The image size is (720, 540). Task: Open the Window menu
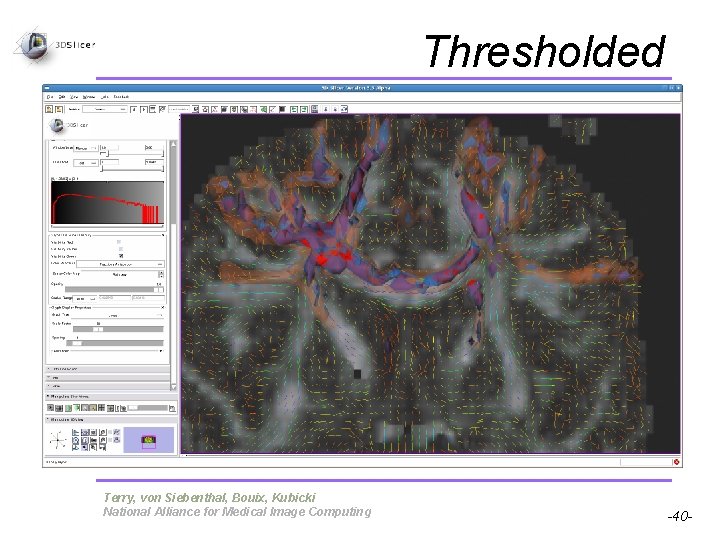89,97
